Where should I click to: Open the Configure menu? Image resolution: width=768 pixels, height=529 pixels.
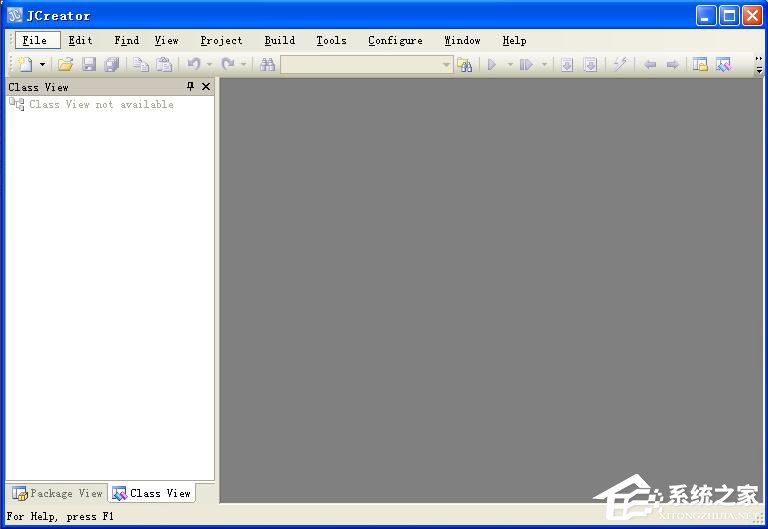(395, 40)
